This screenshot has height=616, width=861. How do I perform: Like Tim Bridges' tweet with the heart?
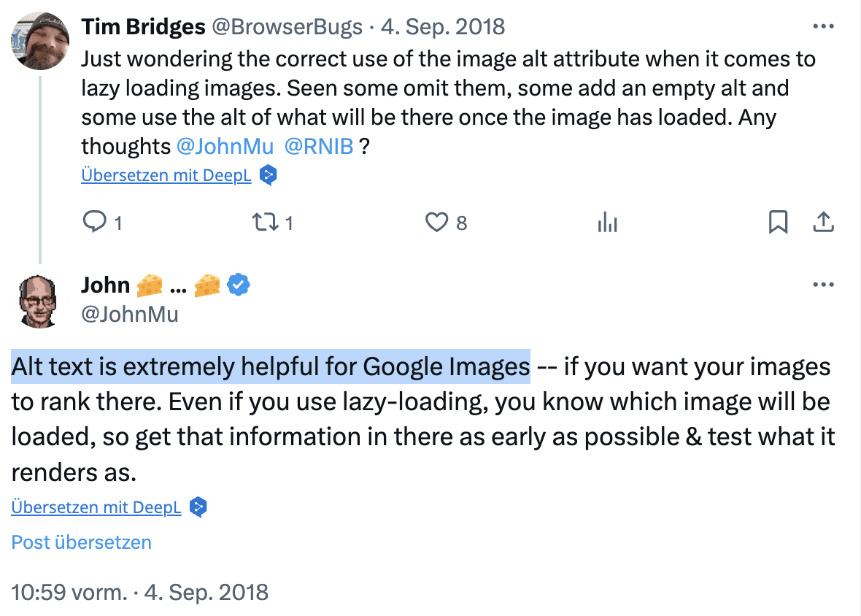point(437,222)
